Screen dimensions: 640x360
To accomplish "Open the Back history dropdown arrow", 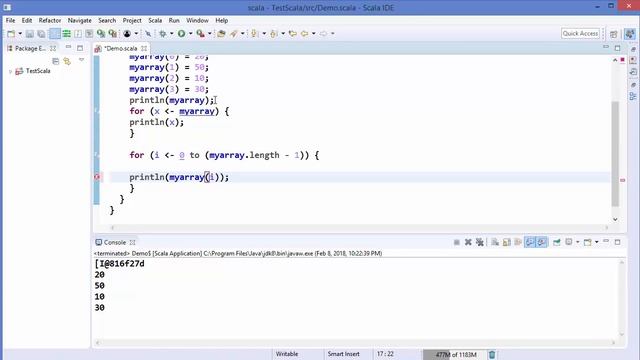I will tap(313, 33).
